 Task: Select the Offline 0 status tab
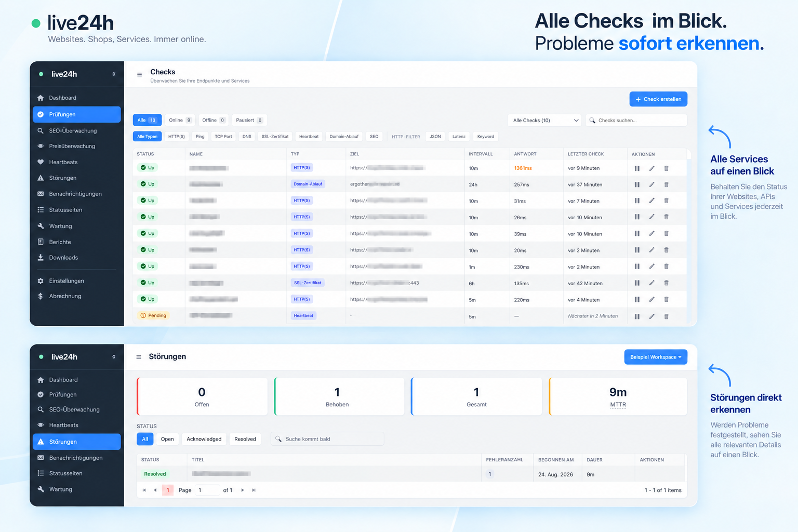click(214, 120)
